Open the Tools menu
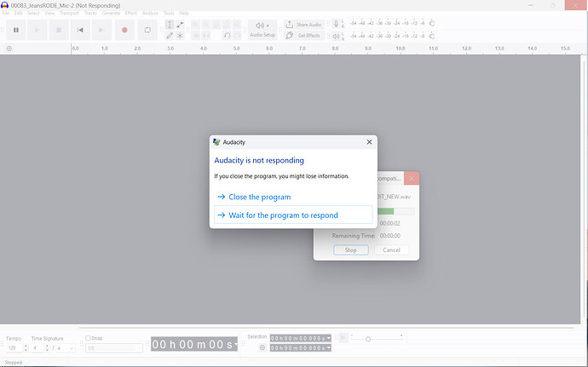This screenshot has width=588, height=367. coord(169,13)
